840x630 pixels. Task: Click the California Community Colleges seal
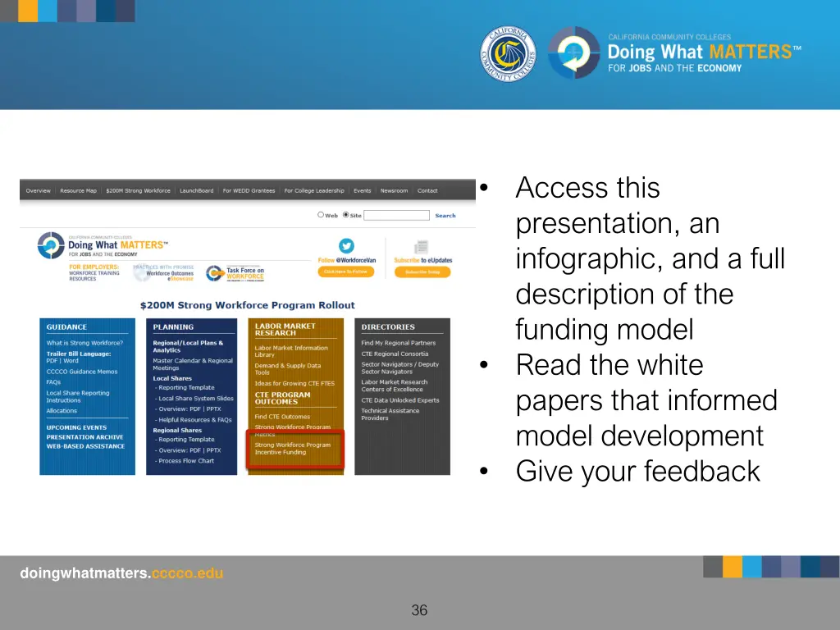508,53
